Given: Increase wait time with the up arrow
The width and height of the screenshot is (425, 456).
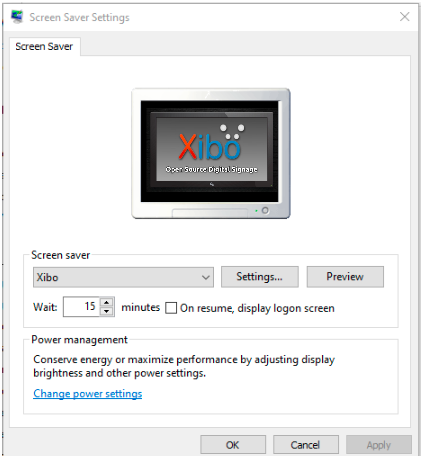Looking at the screenshot, I should (x=107, y=302).
